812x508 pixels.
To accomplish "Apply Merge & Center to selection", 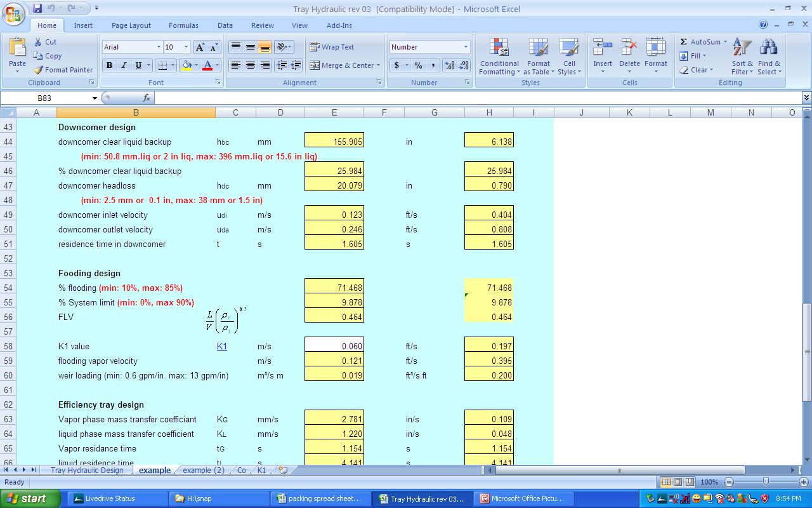I will click(343, 65).
